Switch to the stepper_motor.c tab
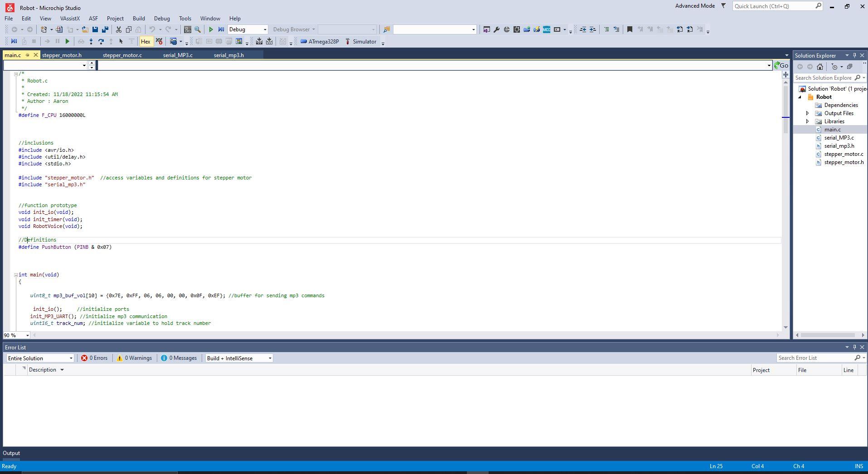Viewport: 868px width, 474px height. (122, 55)
